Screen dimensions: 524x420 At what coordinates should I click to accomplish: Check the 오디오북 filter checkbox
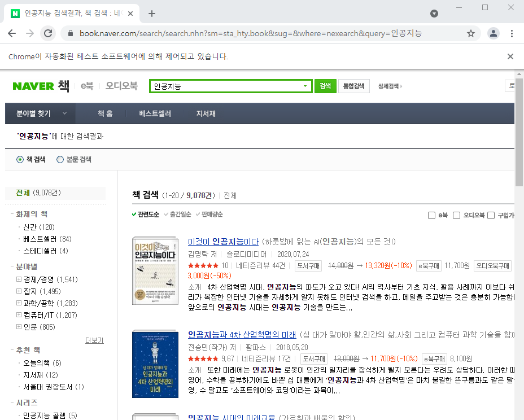click(x=456, y=215)
